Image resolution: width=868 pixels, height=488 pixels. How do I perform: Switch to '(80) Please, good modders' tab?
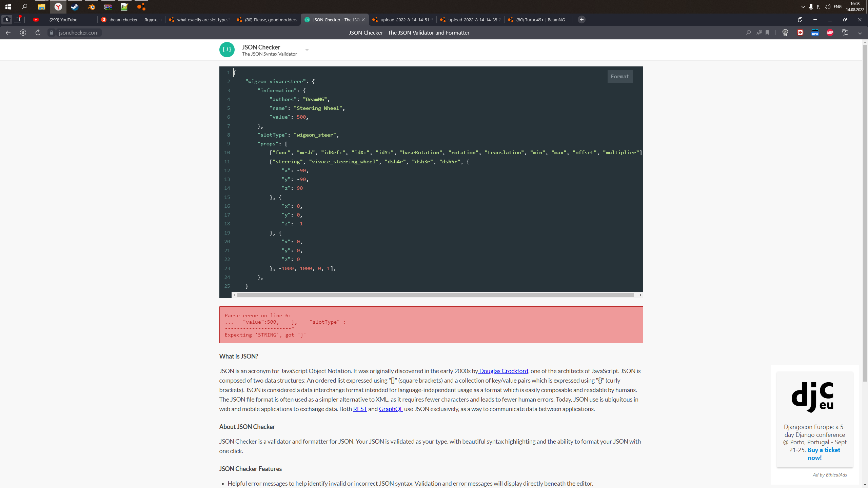pyautogui.click(x=267, y=20)
